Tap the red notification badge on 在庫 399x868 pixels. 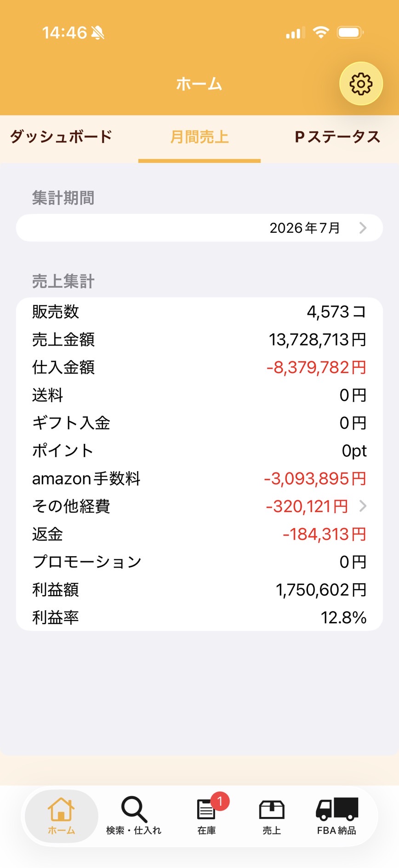tap(220, 801)
